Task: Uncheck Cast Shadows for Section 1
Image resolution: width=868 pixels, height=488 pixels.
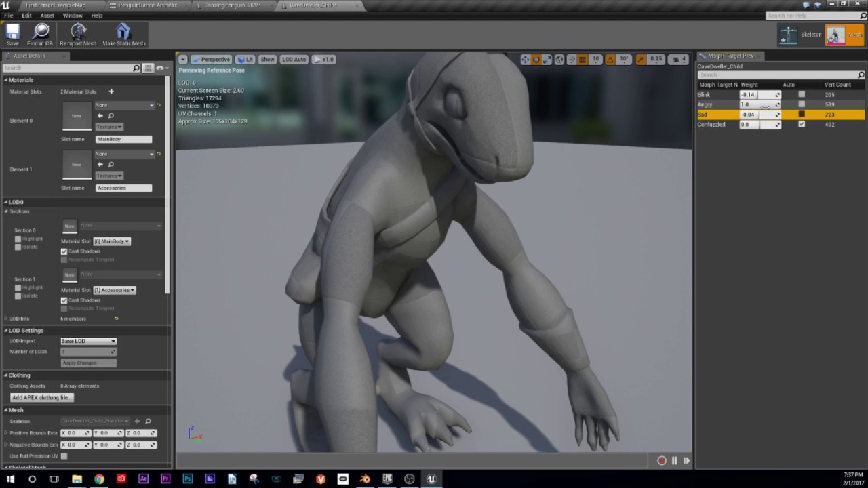Action: pos(64,300)
